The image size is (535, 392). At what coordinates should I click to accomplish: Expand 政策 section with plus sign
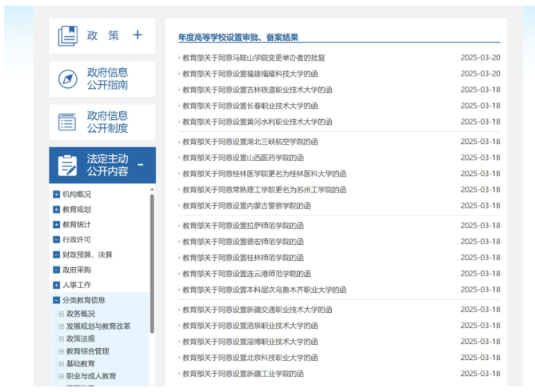click(138, 35)
